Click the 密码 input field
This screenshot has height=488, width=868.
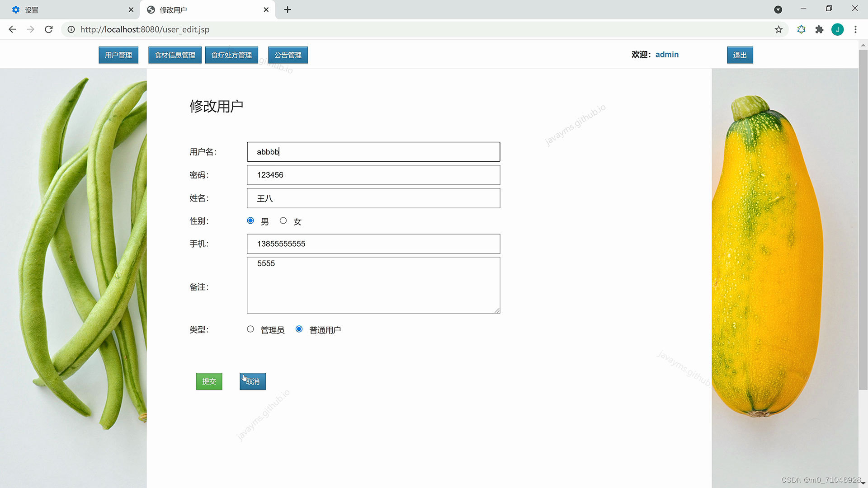(373, 175)
